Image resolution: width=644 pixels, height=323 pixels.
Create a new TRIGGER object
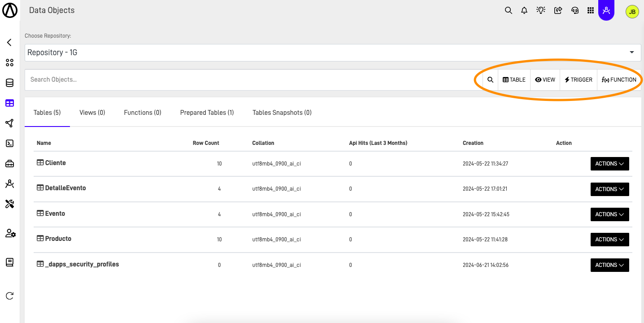tap(579, 80)
